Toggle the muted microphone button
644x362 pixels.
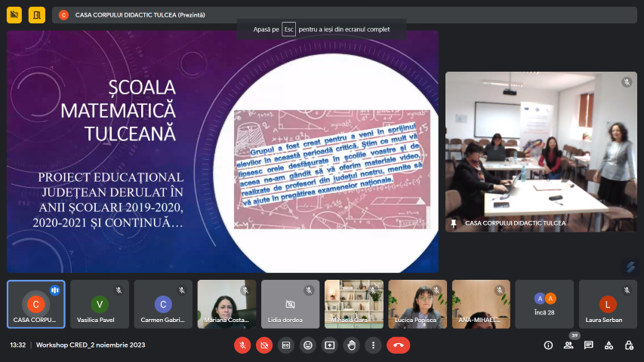[242, 345]
